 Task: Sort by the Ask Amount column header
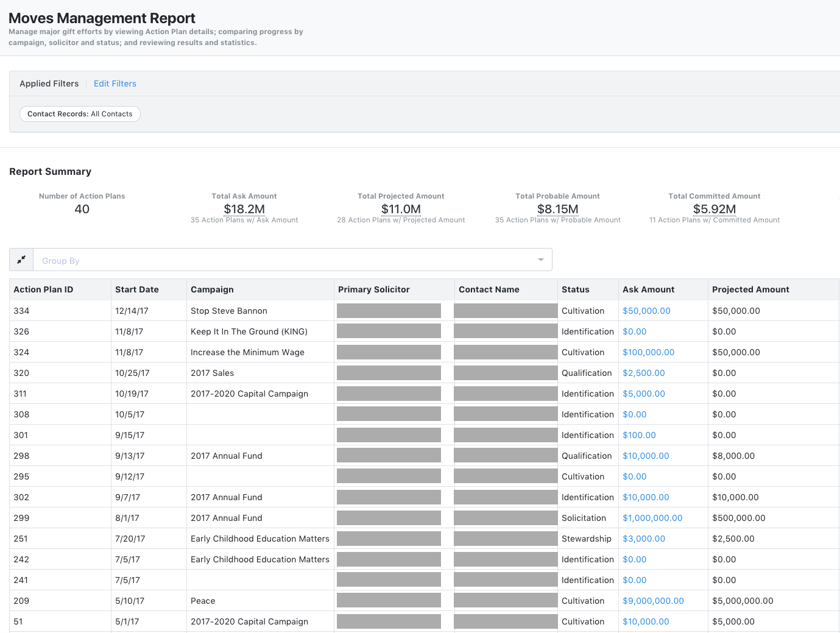coord(648,289)
